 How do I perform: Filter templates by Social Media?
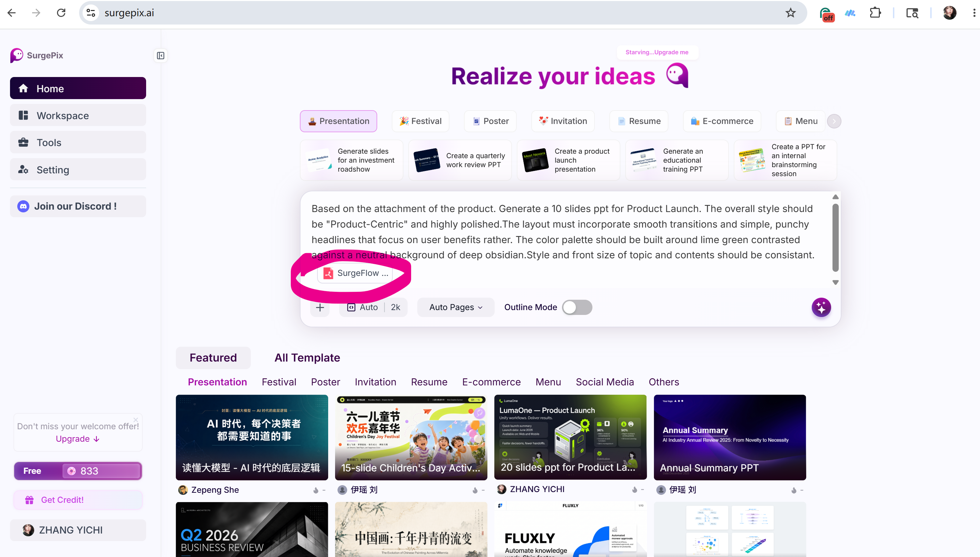point(605,382)
